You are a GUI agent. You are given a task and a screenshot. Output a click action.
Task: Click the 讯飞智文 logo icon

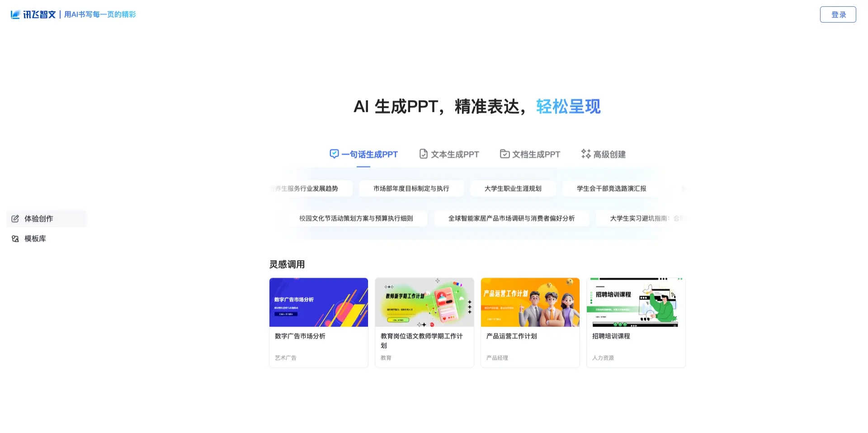coord(15,14)
